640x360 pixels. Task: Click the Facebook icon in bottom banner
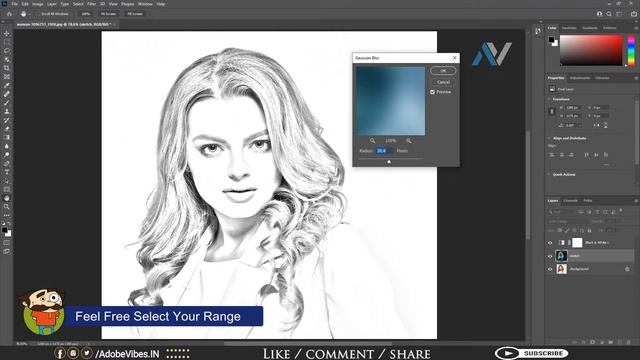[60, 353]
